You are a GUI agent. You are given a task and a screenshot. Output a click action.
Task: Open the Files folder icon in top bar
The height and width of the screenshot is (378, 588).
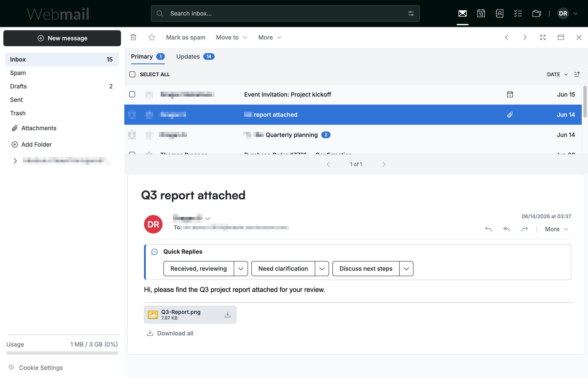coord(537,13)
